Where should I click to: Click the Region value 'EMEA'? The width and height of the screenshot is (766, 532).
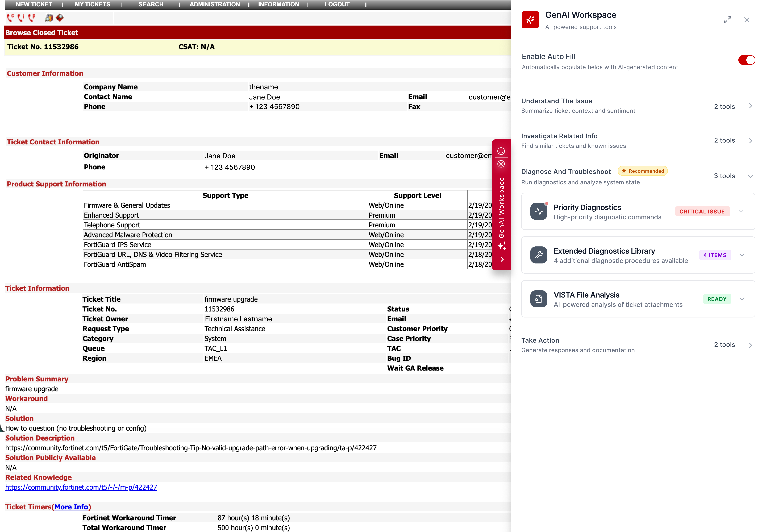(213, 358)
